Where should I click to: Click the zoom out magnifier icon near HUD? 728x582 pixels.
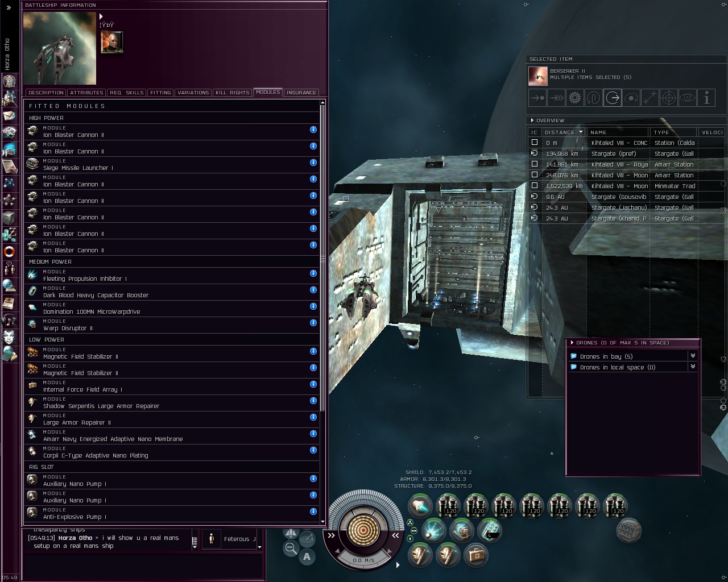click(x=291, y=548)
